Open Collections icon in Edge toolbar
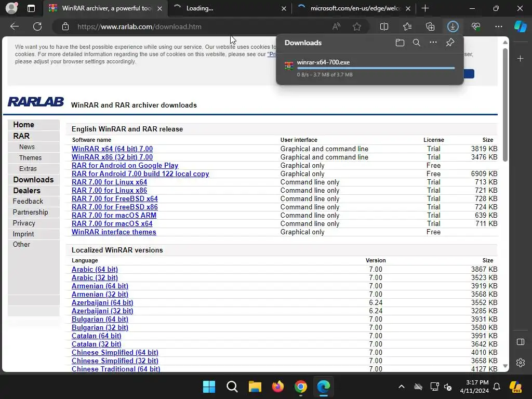 pyautogui.click(x=430, y=26)
